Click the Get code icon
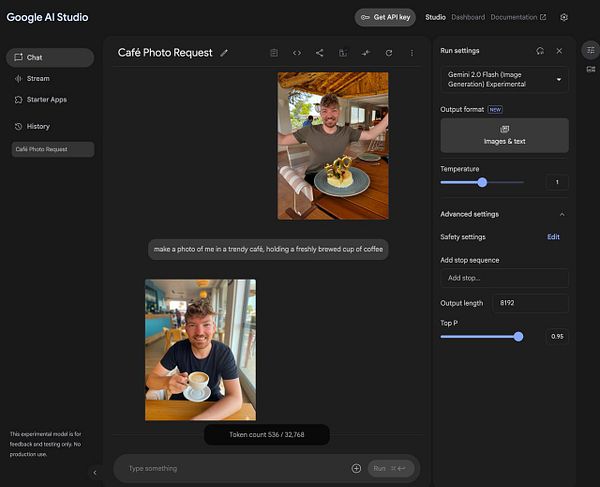This screenshot has width=600, height=487. (x=297, y=53)
